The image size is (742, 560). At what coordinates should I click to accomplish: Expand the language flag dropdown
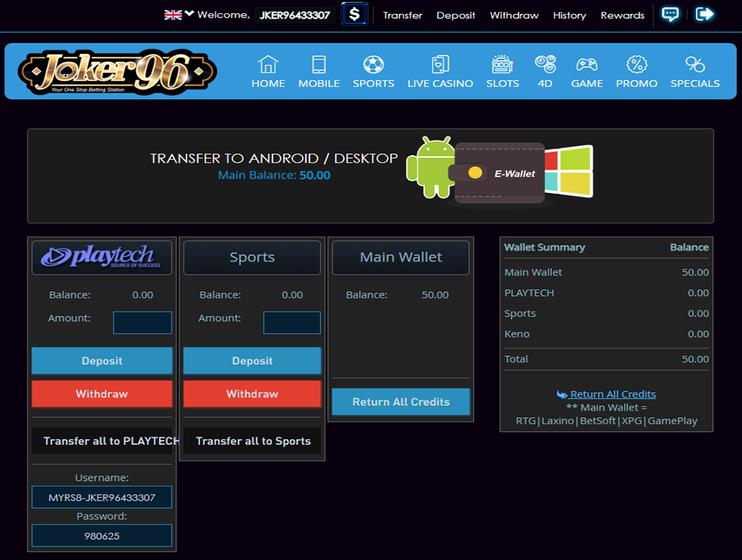pyautogui.click(x=178, y=15)
